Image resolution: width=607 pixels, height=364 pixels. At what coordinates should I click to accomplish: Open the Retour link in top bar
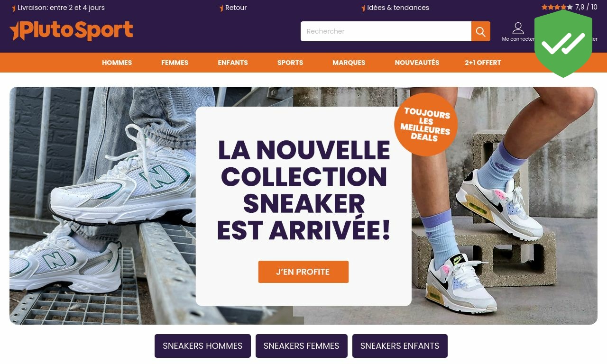click(x=233, y=8)
